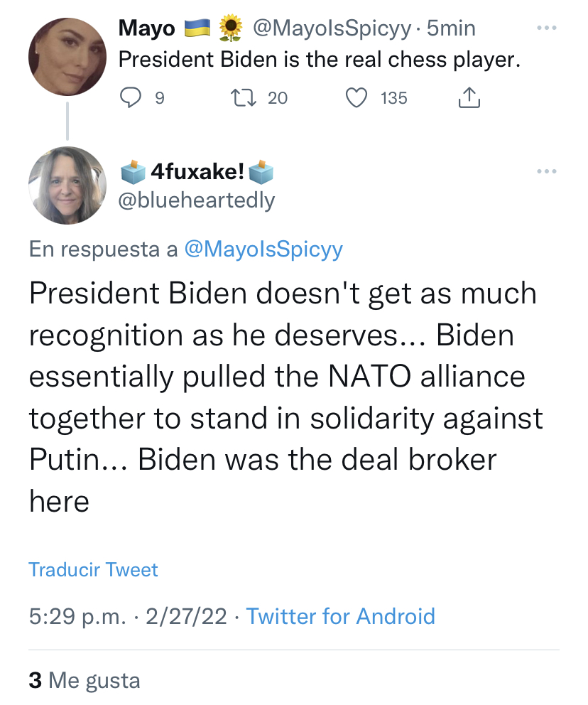Click the 5:29 p.m. timestamp
Viewport: 588px width, 705px height.
[x=78, y=616]
